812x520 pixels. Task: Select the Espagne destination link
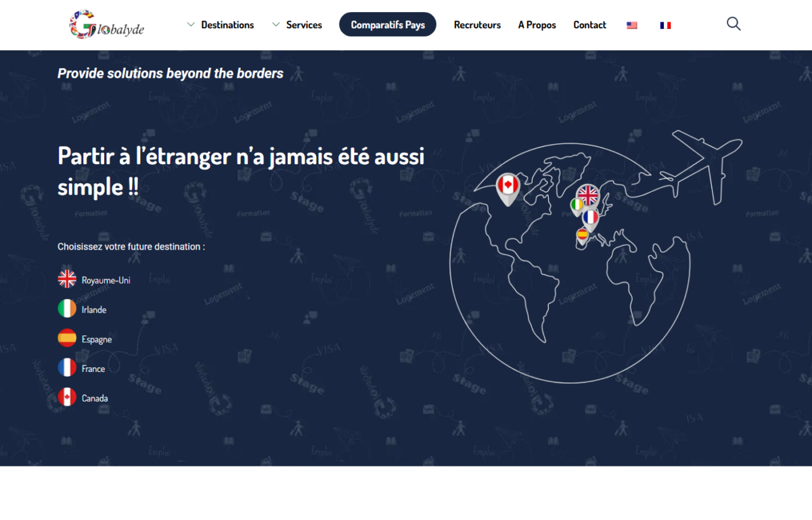(x=97, y=339)
